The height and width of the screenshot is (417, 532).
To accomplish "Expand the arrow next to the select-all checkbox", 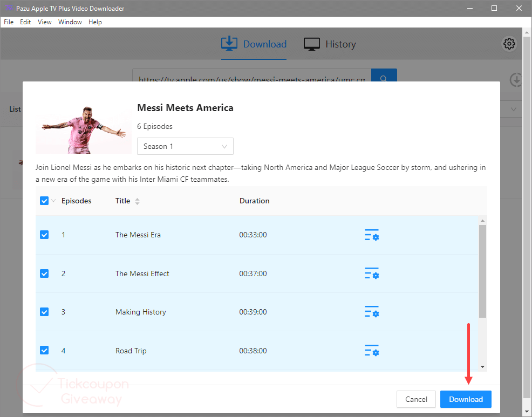I will pyautogui.click(x=53, y=201).
